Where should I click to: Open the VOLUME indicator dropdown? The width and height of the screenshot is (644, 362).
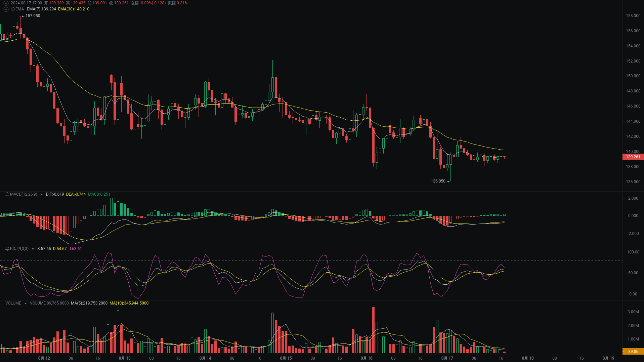tap(25, 303)
